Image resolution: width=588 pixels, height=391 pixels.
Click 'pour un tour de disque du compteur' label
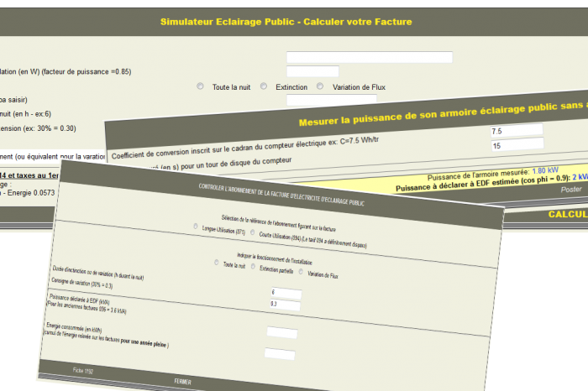pyautogui.click(x=236, y=164)
